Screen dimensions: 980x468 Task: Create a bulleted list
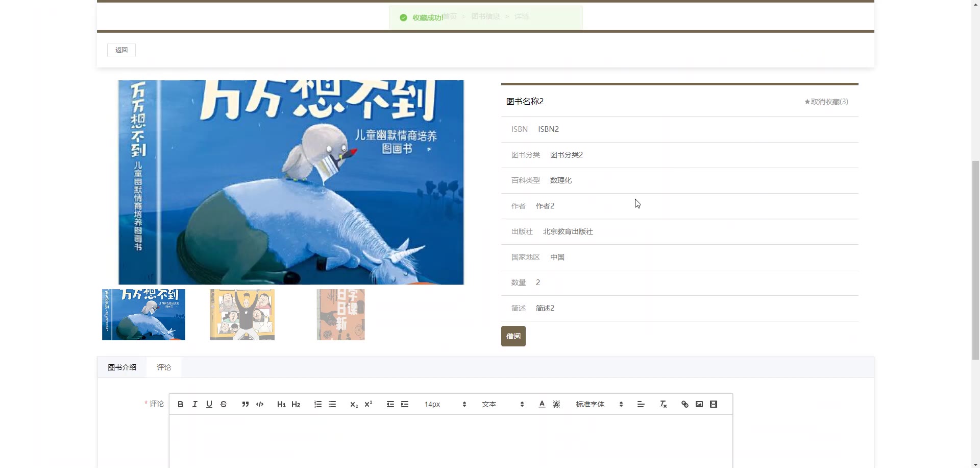[332, 404]
